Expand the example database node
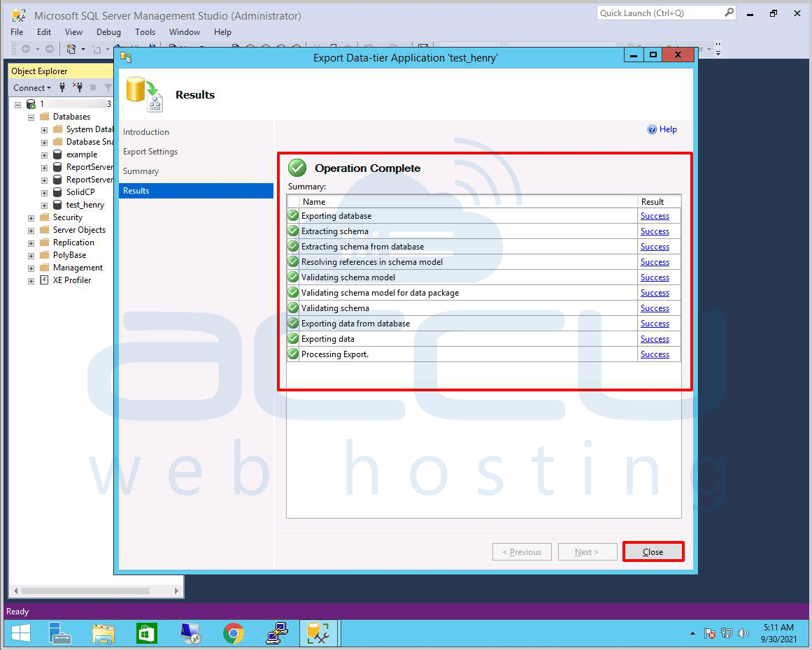 (45, 154)
